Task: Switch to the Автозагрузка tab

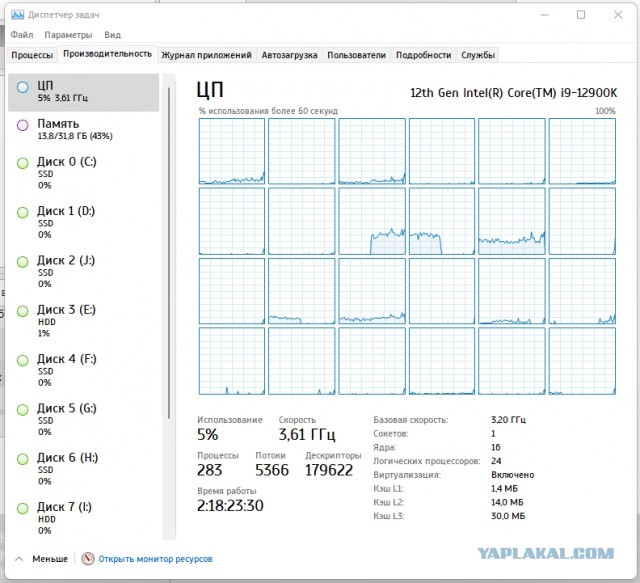Action: pos(289,55)
